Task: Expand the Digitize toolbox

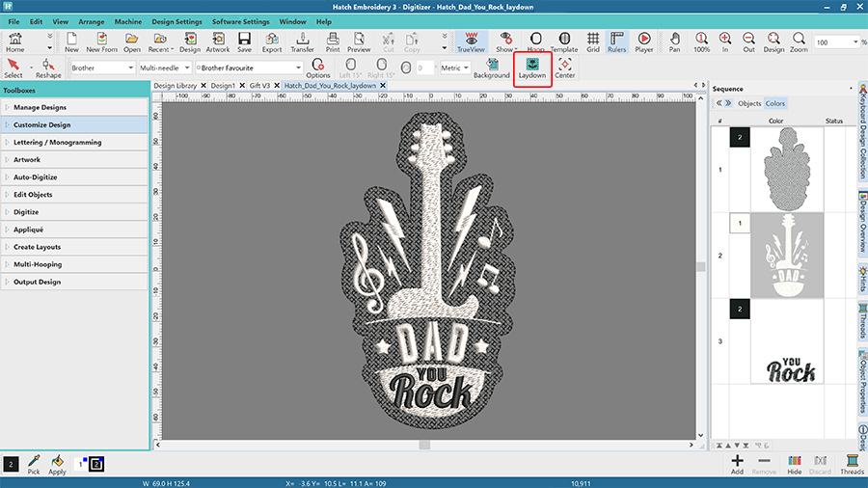Action: (26, 211)
